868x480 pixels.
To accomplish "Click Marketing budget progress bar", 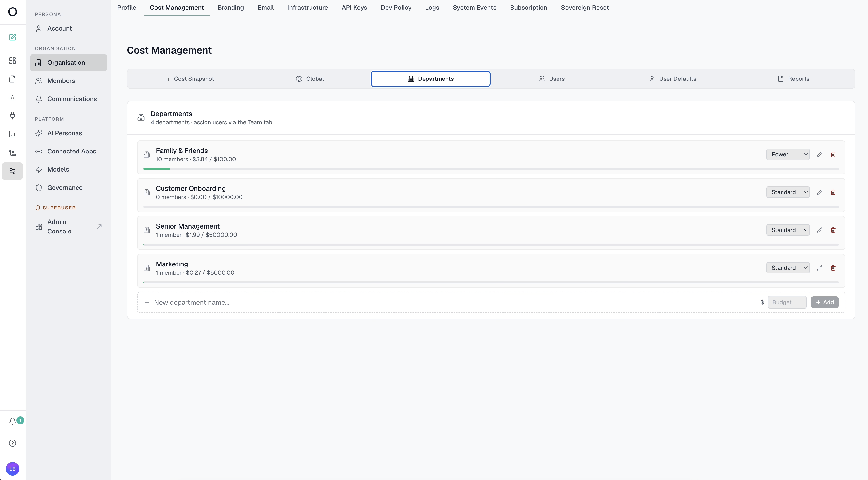I will click(x=491, y=282).
